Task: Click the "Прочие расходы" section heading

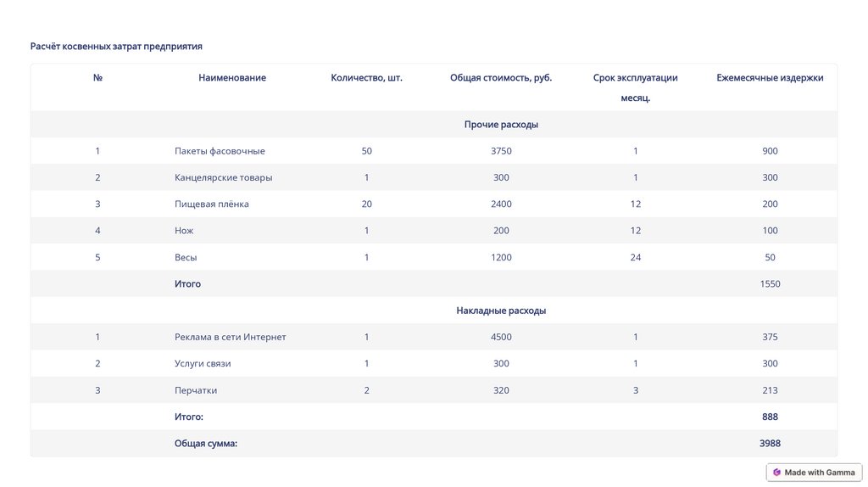Action: pyautogui.click(x=501, y=125)
